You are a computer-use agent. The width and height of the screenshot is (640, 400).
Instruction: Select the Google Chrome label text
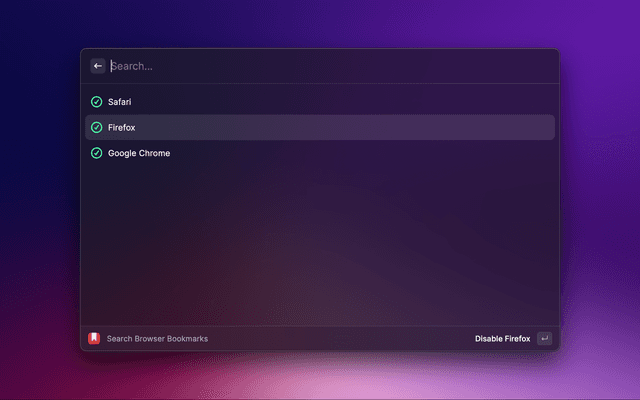coord(139,153)
